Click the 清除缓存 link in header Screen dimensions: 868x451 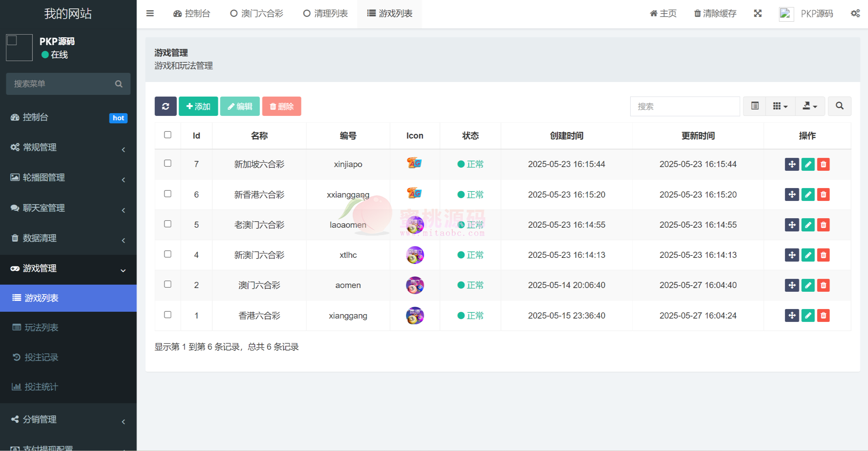(715, 14)
